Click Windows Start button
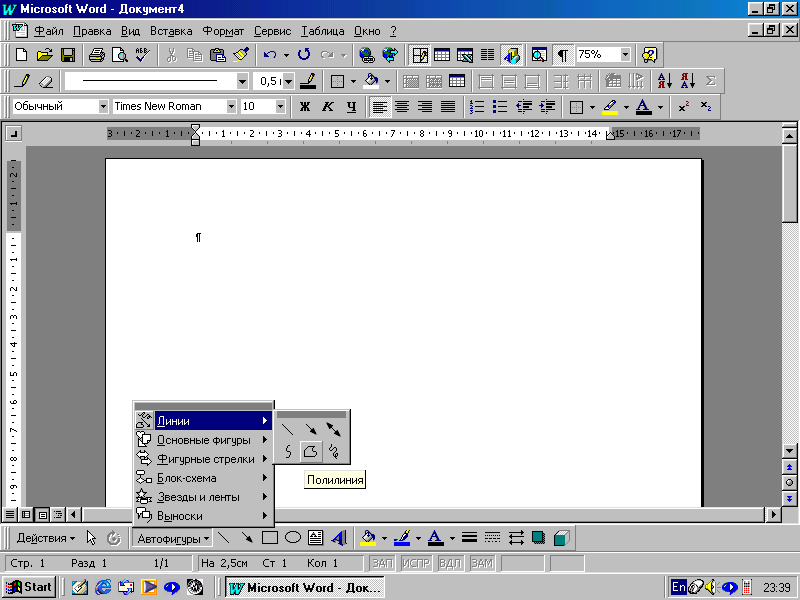Image resolution: width=800 pixels, height=600 pixels. click(x=30, y=587)
